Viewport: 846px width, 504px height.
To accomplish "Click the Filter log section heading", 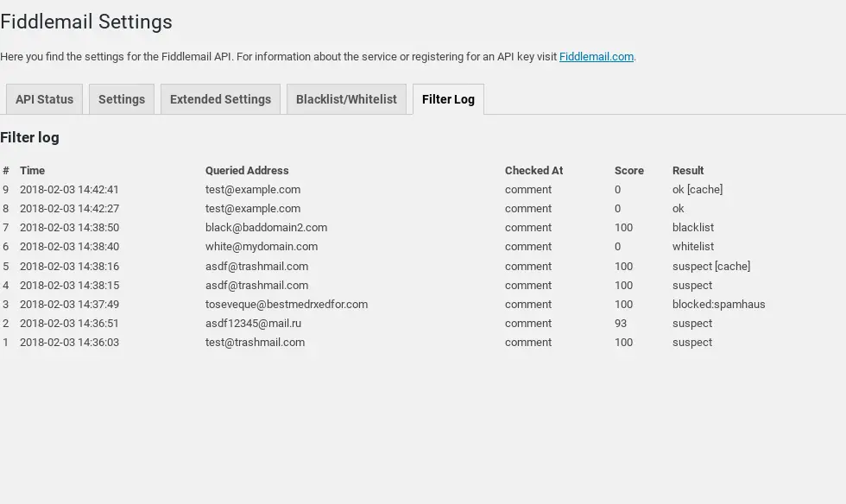I will tap(29, 137).
